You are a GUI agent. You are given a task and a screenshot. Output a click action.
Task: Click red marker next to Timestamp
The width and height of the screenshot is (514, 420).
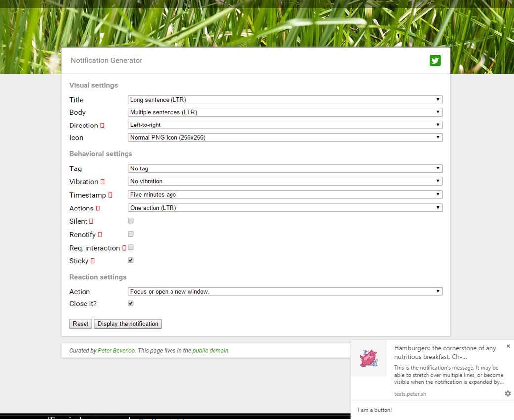pyautogui.click(x=110, y=195)
